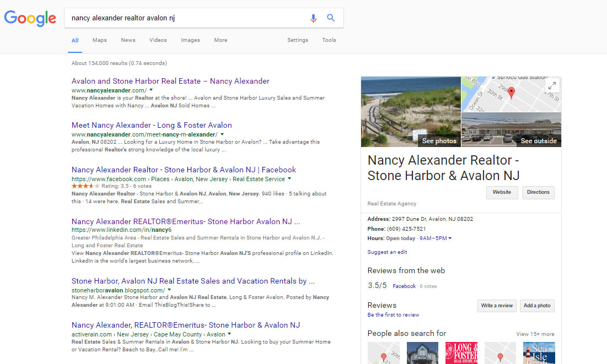Expand arrow beside stoneharboravalon.blogspot.com URL

pyautogui.click(x=169, y=290)
